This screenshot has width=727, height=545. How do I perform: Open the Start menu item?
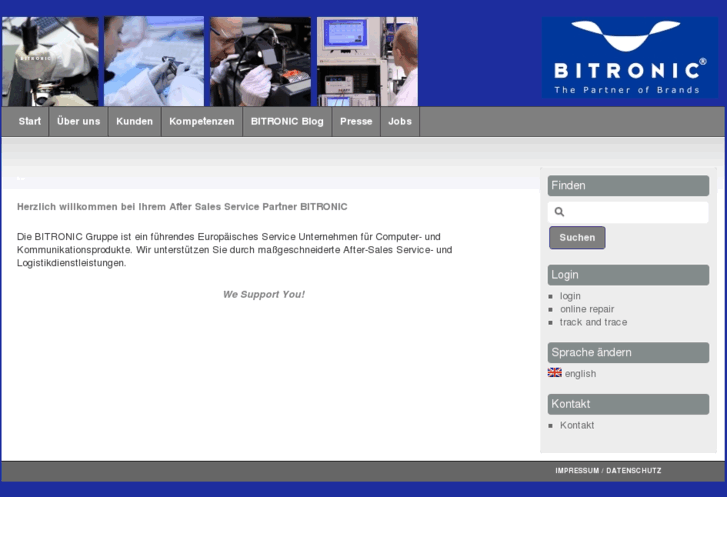tap(30, 122)
